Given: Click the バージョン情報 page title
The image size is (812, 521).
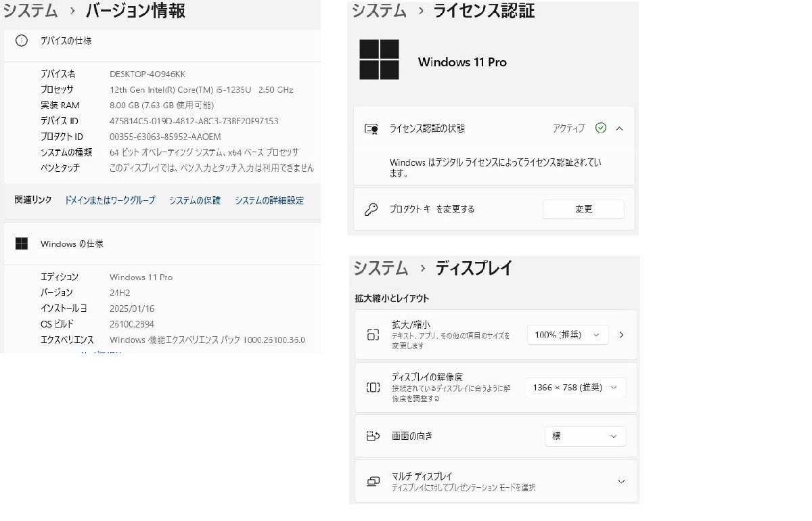Looking at the screenshot, I should click(x=135, y=11).
